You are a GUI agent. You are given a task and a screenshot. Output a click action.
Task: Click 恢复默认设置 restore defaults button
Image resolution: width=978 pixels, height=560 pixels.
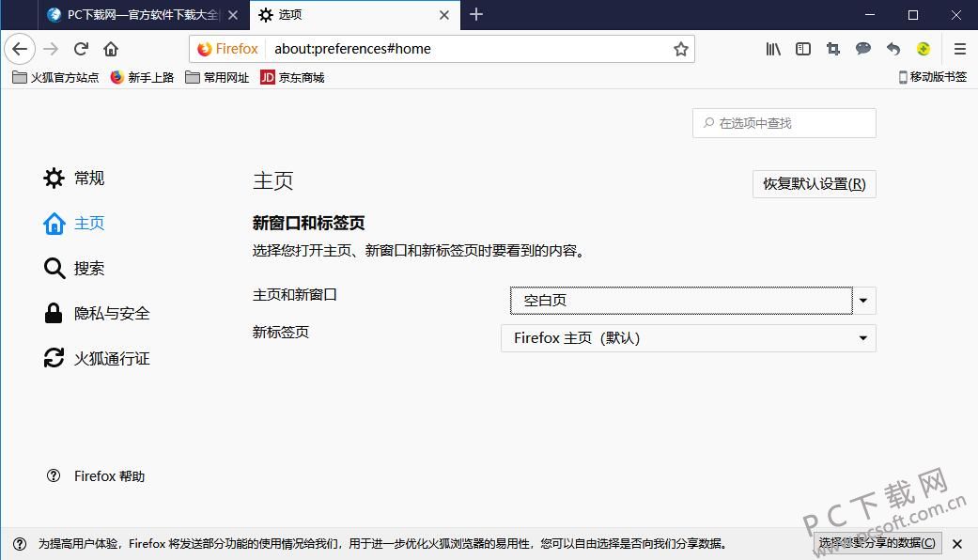pyautogui.click(x=814, y=184)
